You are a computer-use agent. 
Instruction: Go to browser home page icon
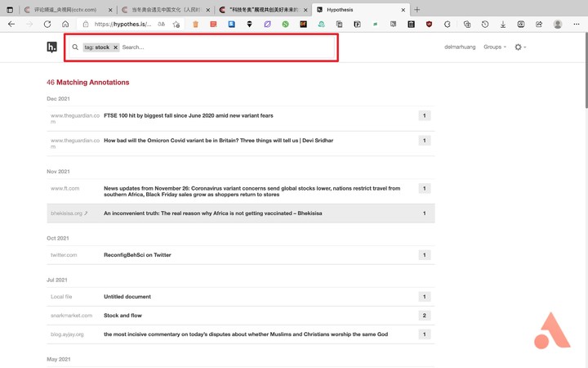(x=65, y=24)
